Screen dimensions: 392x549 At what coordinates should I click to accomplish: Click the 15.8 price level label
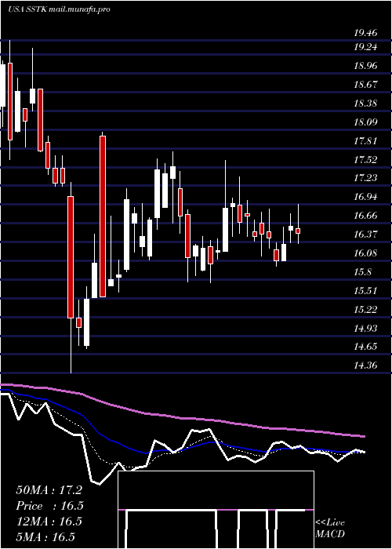coord(363,272)
